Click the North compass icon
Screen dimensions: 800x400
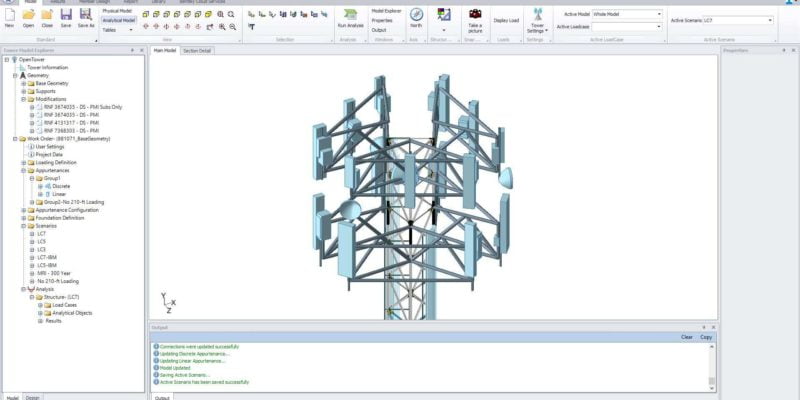[416, 17]
